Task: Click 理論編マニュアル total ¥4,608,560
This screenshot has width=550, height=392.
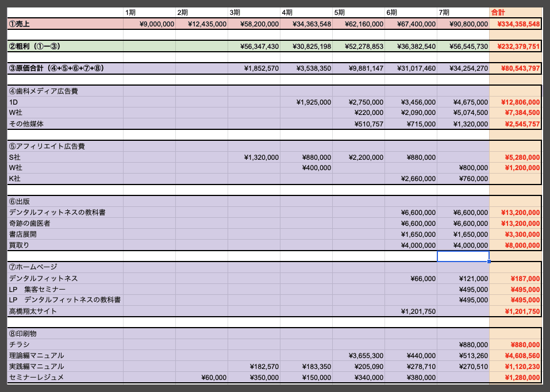Action: 516,356
